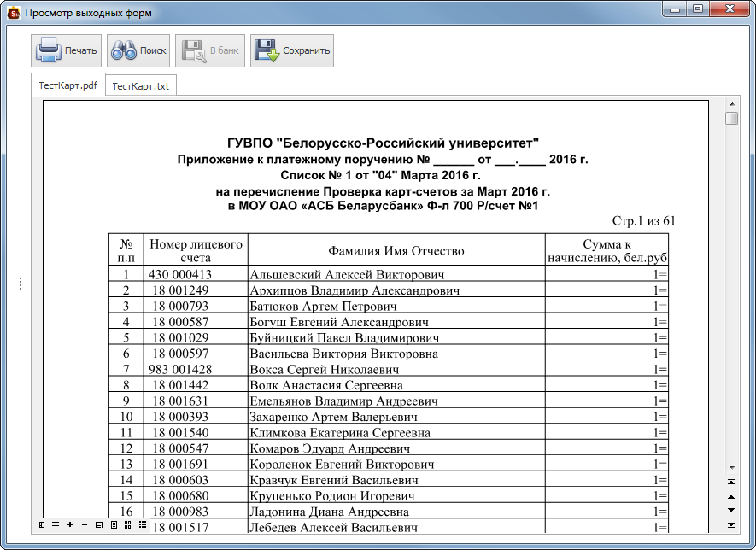This screenshot has width=756, height=550.
Task: Click column header 'Номер лицевого счета'
Action: point(196,250)
